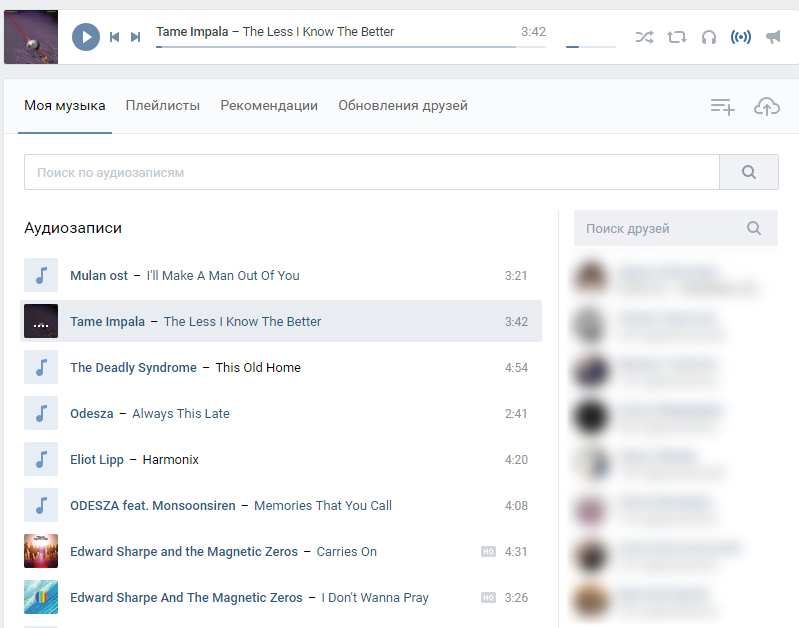This screenshot has height=628, width=799.
Task: Select Memories That You Call title
Action: 323,506
